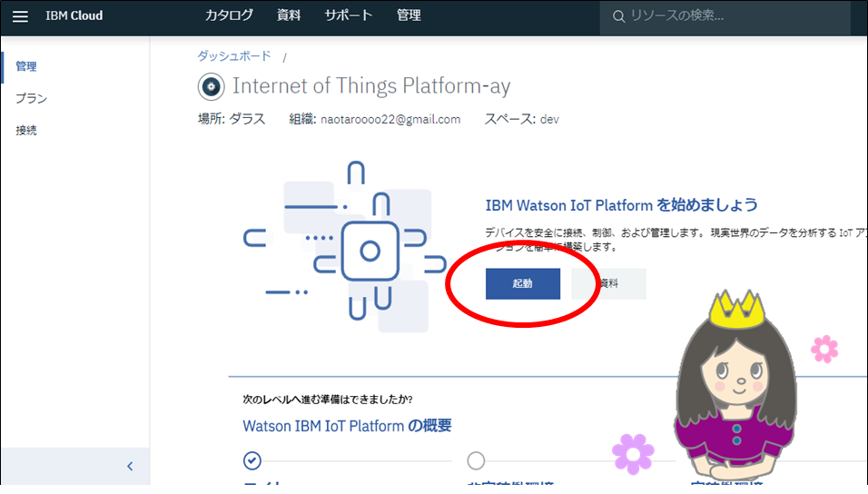This screenshot has width=868, height=494.
Task: Select プラン in the left sidebar
Action: [31, 99]
